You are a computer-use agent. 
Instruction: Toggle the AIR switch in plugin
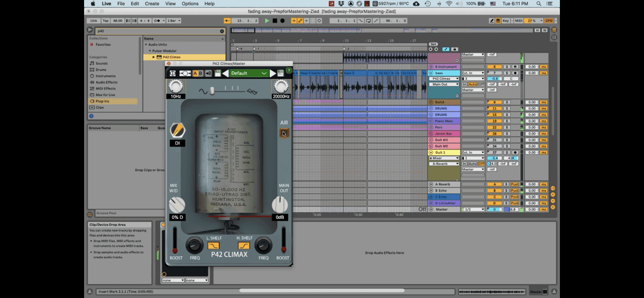pos(284,133)
